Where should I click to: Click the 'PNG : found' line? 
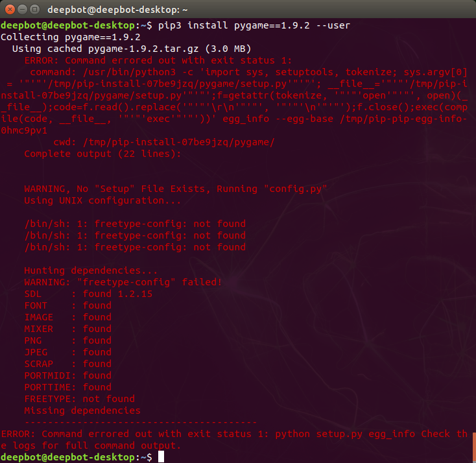(67, 340)
